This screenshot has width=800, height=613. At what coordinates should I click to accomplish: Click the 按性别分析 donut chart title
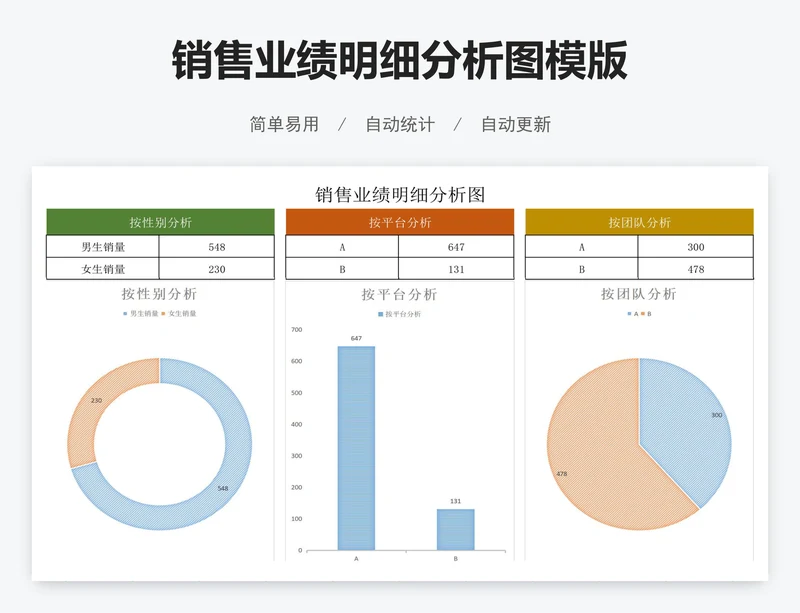160,294
